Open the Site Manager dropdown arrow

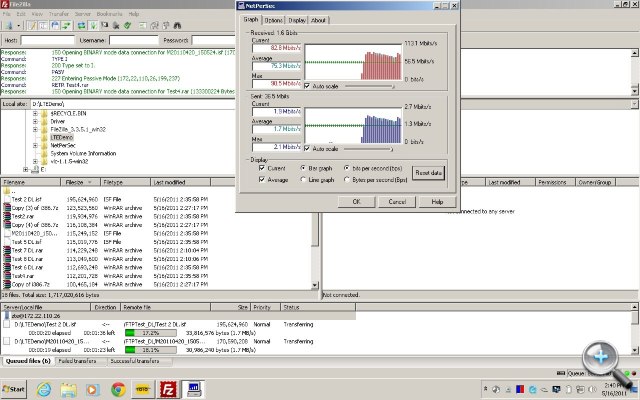point(18,25)
